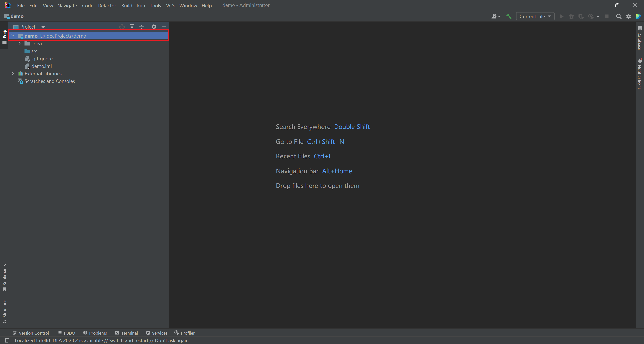Toggle the Bookmarks tool window

(x=4, y=278)
